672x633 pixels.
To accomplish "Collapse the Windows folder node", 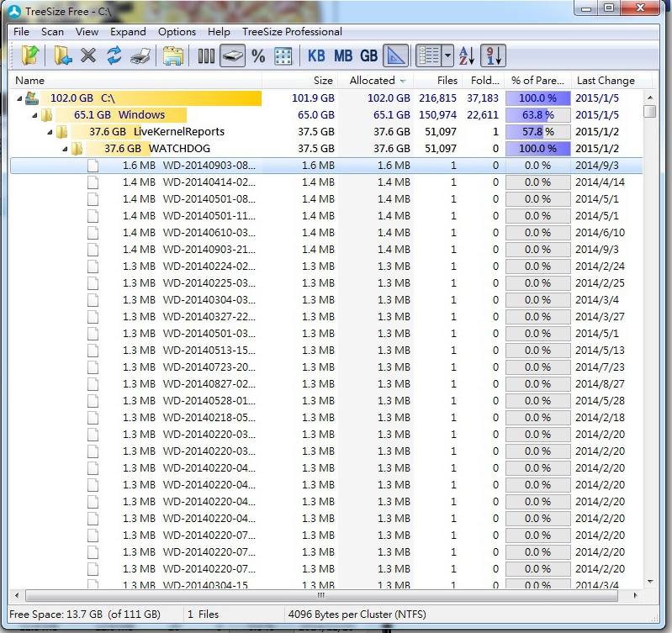I will pos(34,115).
